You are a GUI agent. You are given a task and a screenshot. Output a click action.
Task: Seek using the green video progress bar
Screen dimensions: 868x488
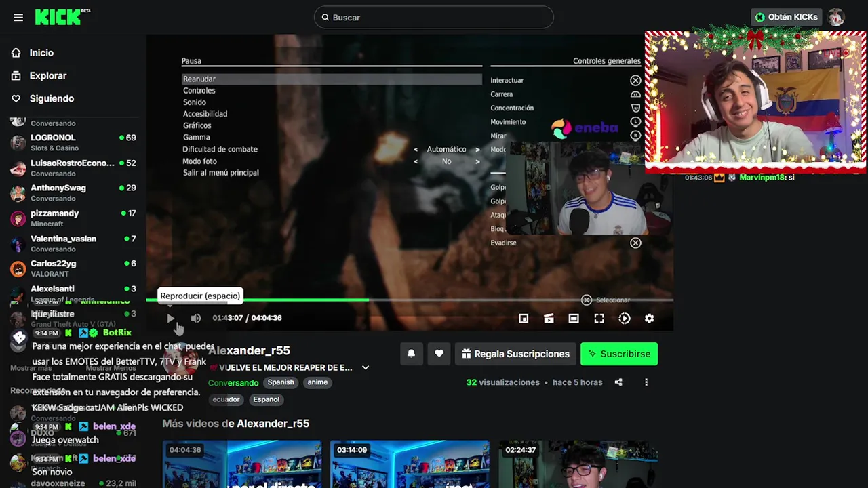click(x=410, y=300)
